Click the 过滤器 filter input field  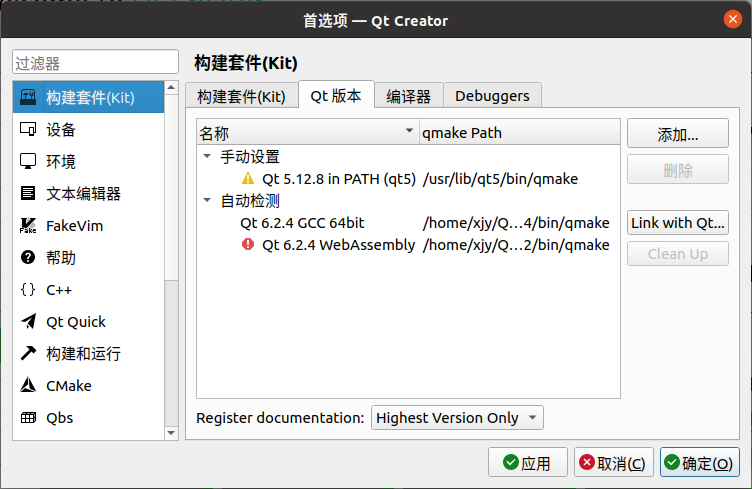pyautogui.click(x=95, y=62)
